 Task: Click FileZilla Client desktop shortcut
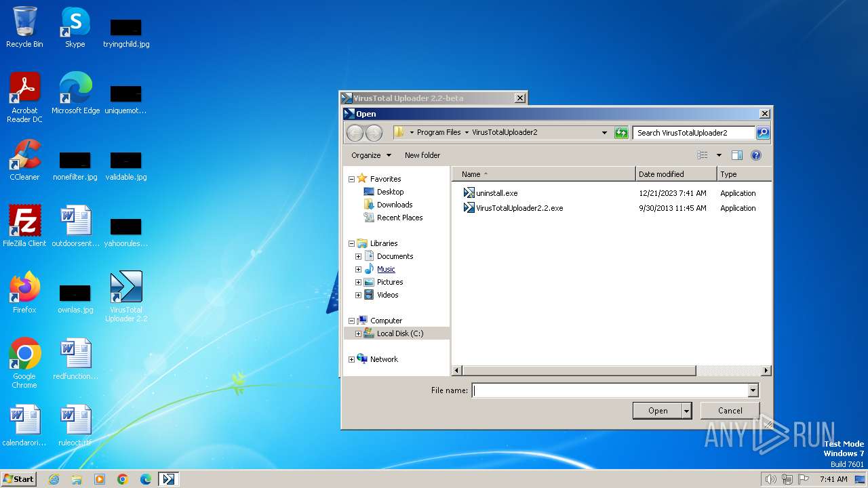(24, 226)
